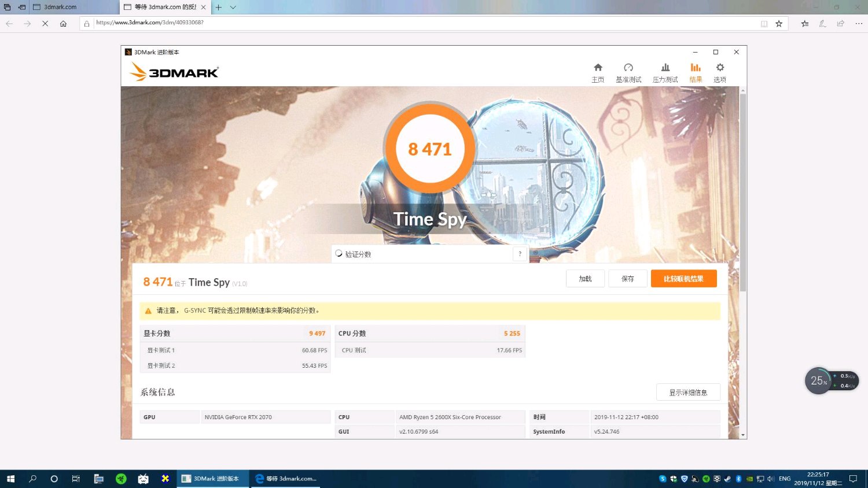The image size is (868, 488).
Task: Switch to the 3dmark.com browser tab
Action: (74, 7)
